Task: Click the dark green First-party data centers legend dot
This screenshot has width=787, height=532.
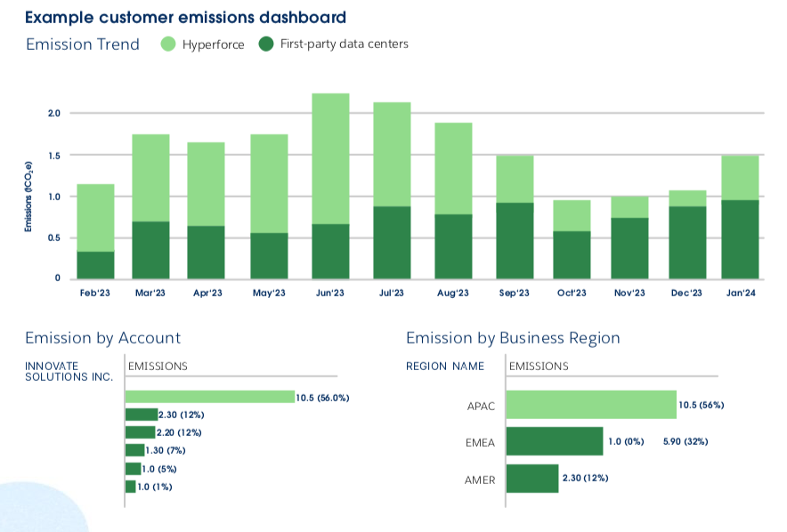Action: coord(266,44)
